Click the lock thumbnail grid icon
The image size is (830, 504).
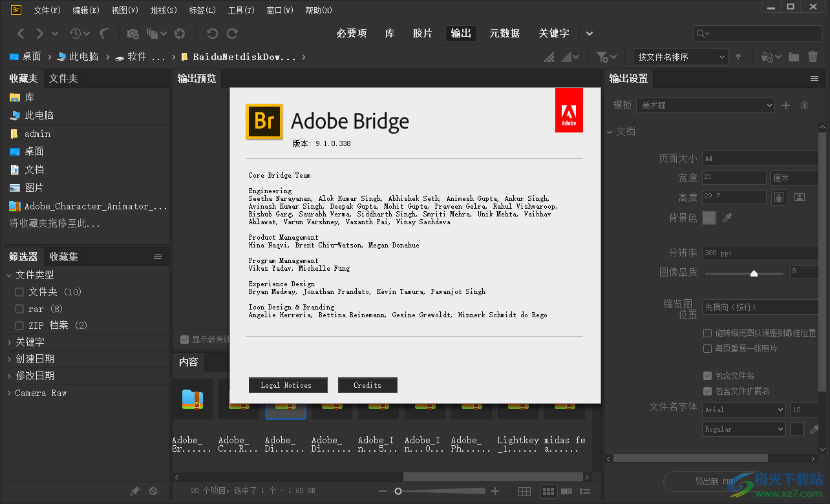pyautogui.click(x=525, y=491)
